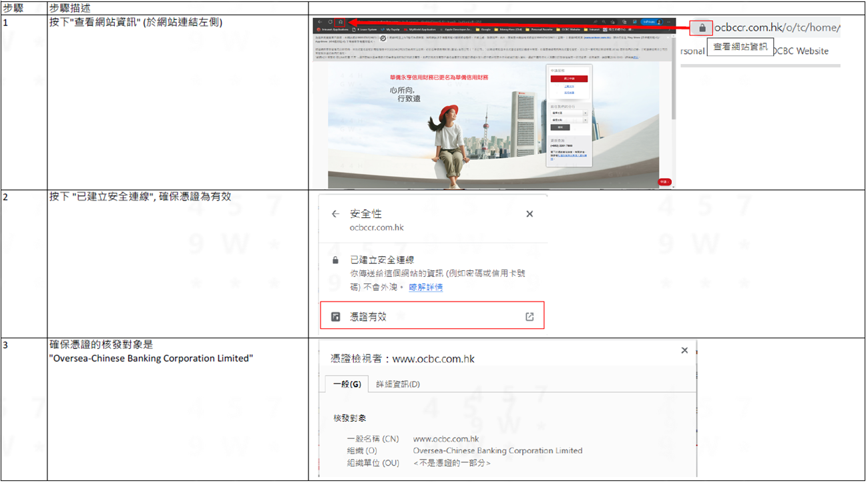This screenshot has height=483, width=868.
Task: Open certificate via external link icon beside 憑證有效
Action: point(529,316)
